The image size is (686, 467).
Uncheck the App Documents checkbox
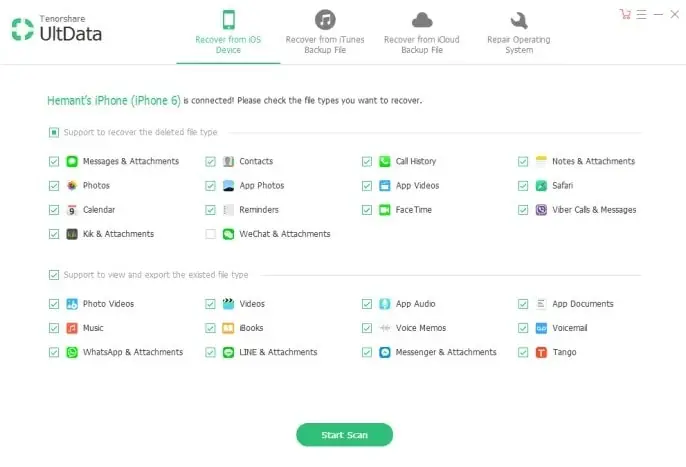[523, 304]
